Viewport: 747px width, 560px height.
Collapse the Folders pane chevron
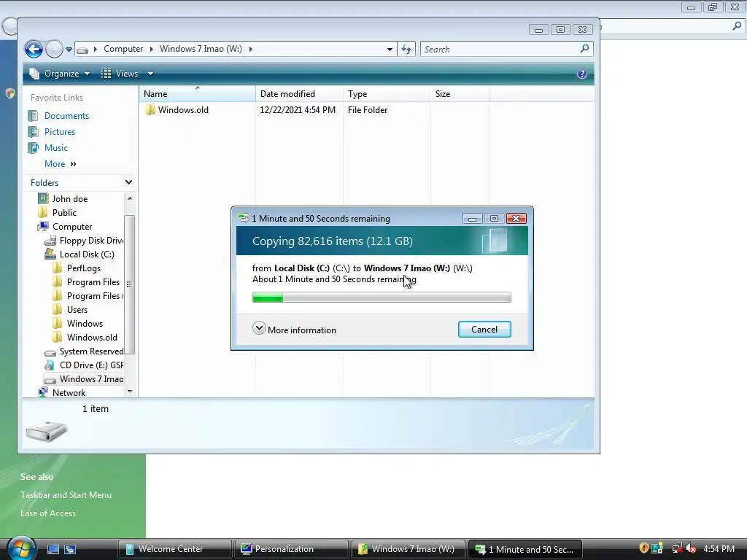click(x=128, y=182)
